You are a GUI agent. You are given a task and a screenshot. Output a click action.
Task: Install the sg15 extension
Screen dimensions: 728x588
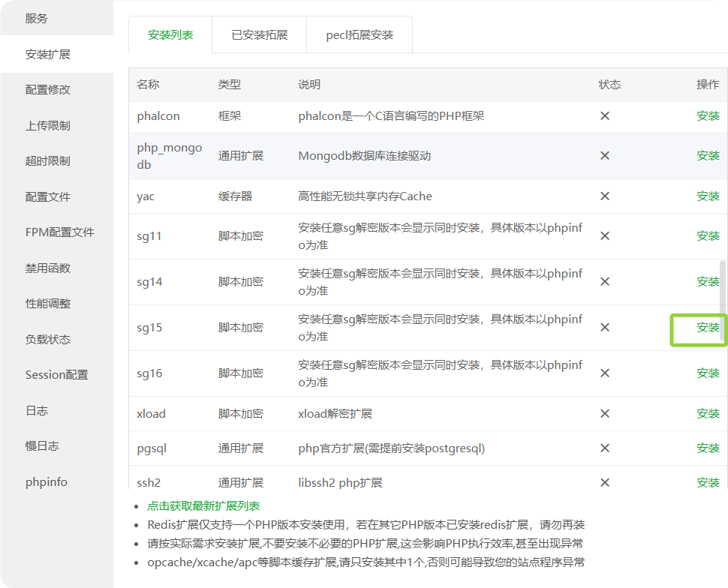point(707,328)
